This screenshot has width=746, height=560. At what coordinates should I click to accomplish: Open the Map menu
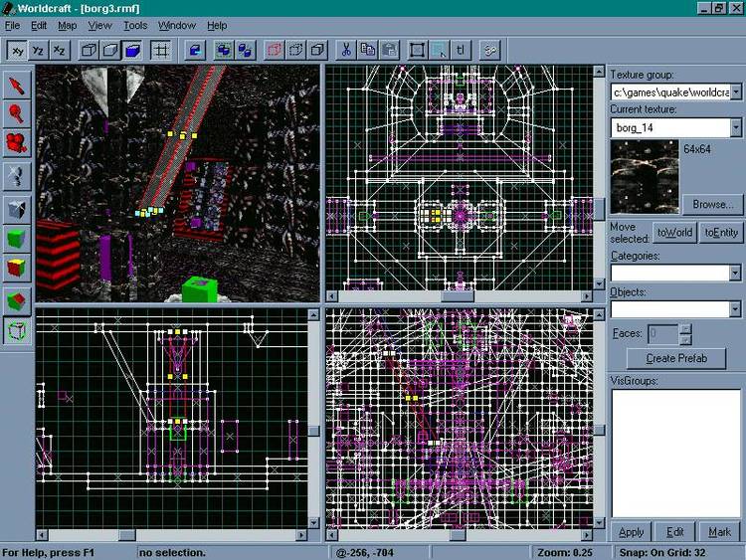click(67, 25)
